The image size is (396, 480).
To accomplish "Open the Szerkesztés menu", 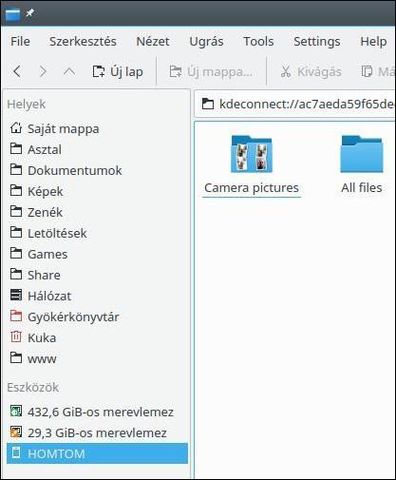I will pyautogui.click(x=83, y=41).
